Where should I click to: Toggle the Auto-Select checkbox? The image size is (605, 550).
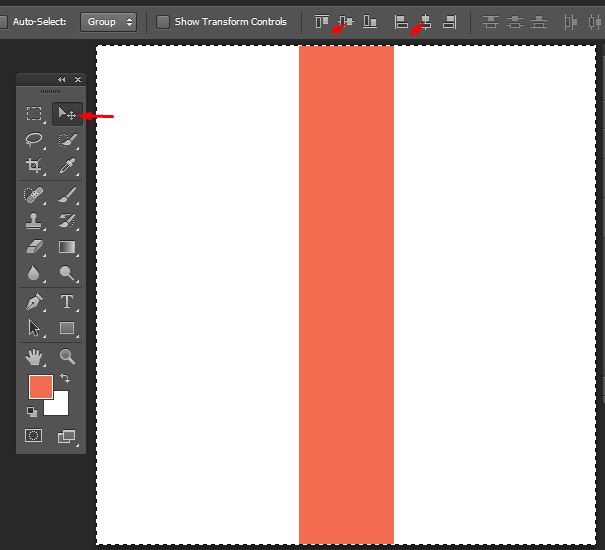pos(3,22)
